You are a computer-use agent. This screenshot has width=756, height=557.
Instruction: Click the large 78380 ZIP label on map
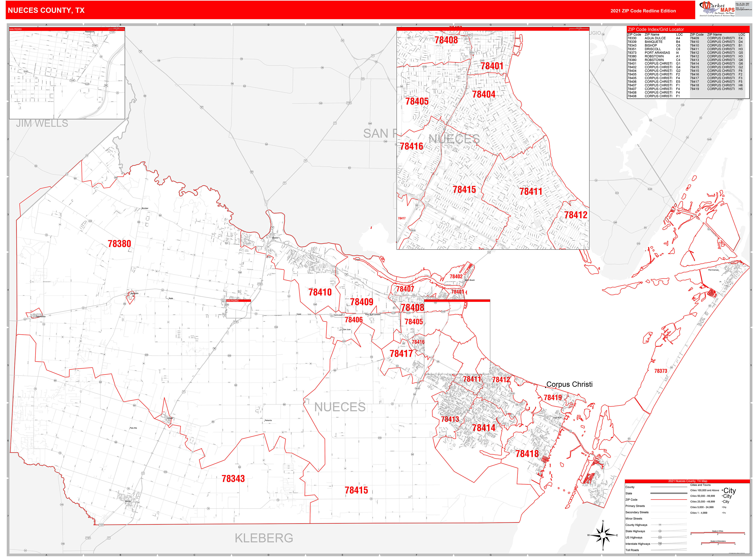pyautogui.click(x=119, y=244)
